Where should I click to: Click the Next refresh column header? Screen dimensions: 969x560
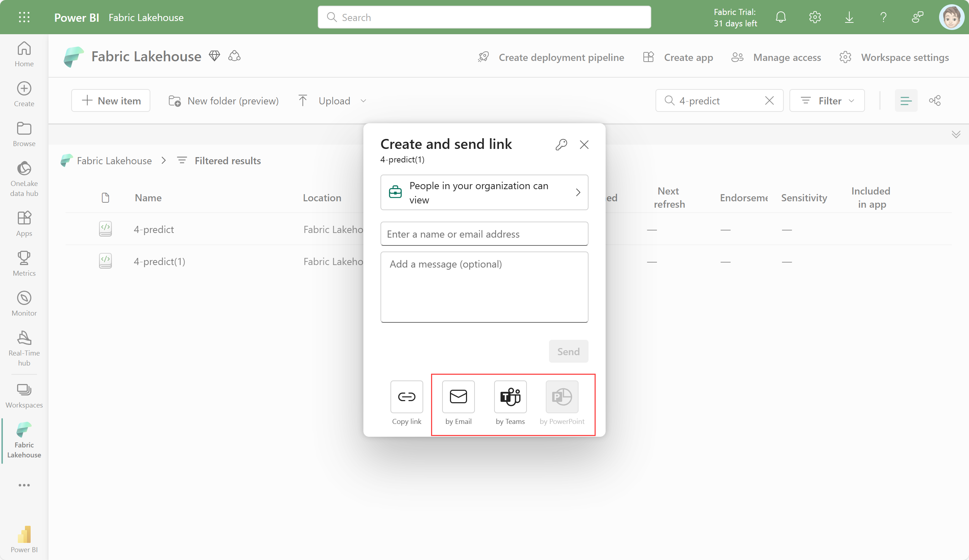click(669, 198)
